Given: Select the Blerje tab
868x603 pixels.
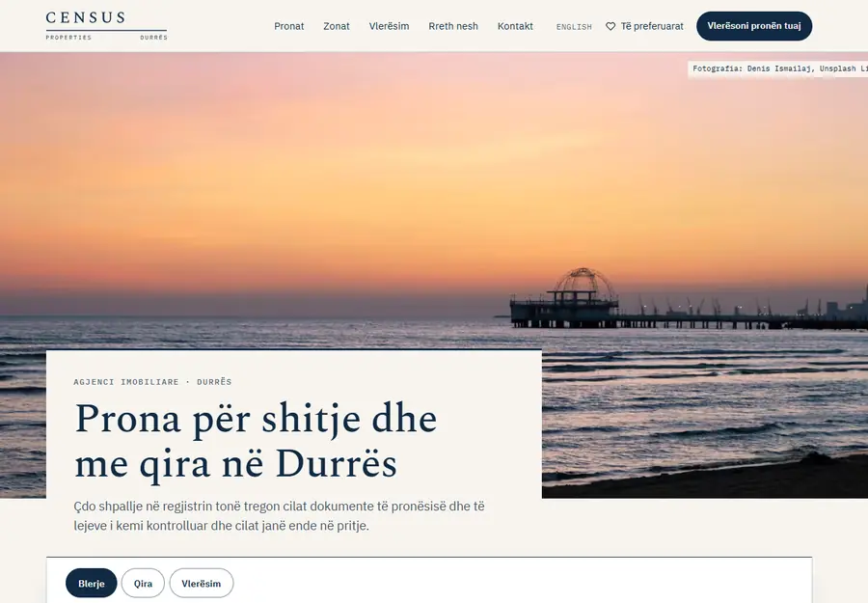Looking at the screenshot, I should 92,583.
